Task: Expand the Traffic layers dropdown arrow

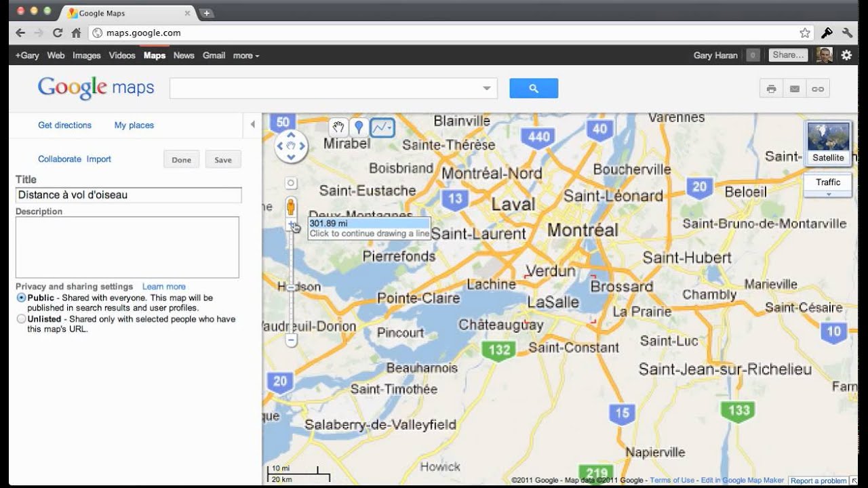Action: pos(828,195)
